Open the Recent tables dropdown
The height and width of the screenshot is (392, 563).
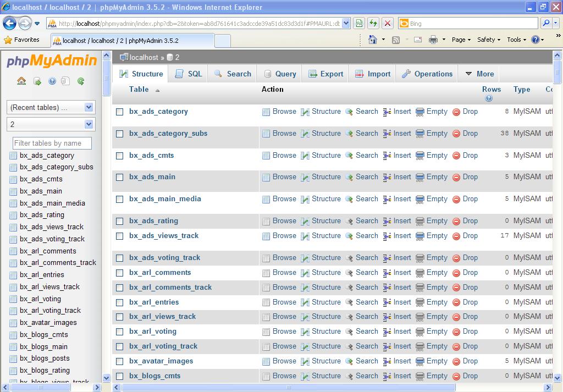(51, 108)
